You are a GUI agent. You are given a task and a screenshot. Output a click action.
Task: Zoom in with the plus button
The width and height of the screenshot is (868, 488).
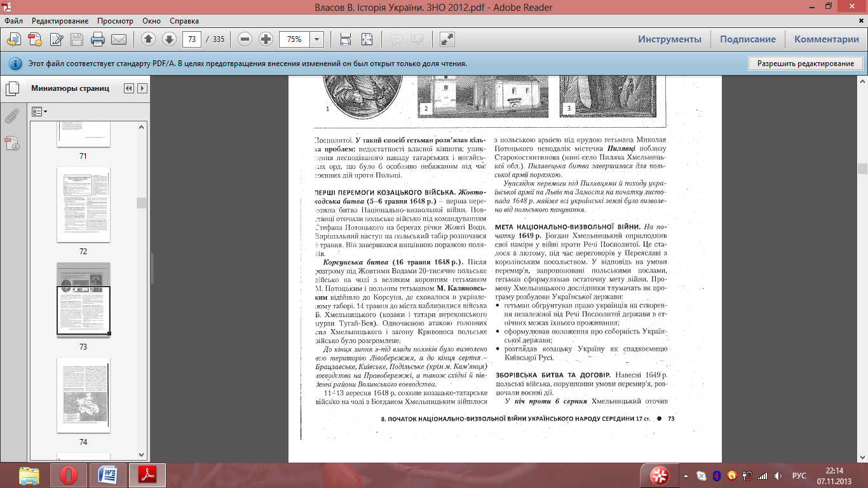pos(266,39)
